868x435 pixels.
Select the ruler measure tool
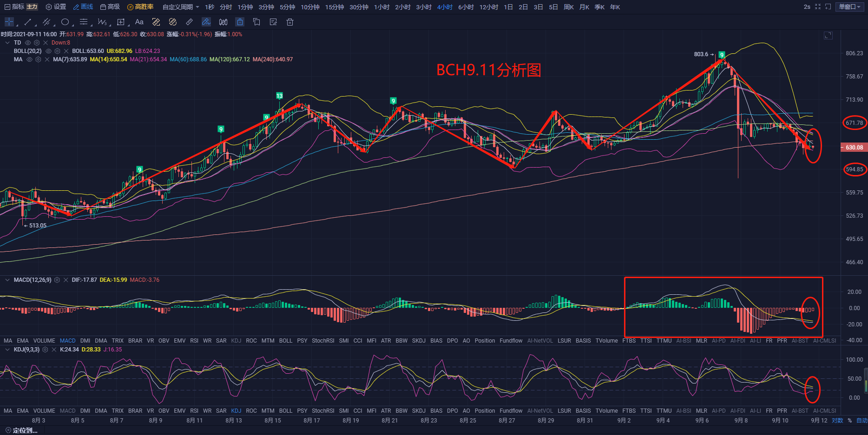[x=190, y=22]
